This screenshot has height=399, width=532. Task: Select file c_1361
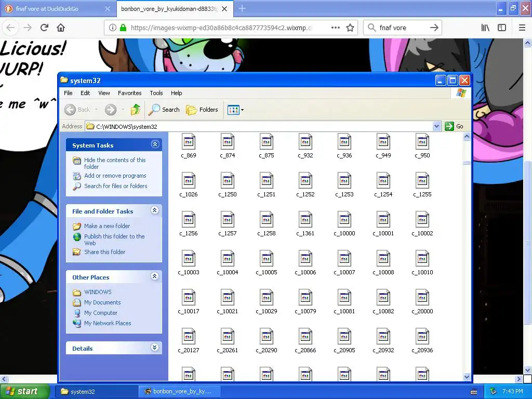305,224
